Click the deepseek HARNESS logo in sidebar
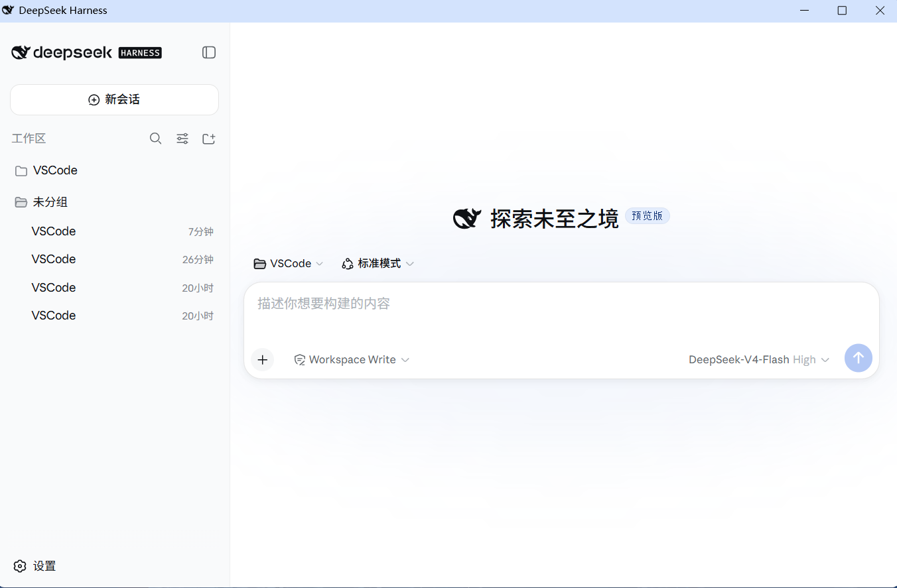The width and height of the screenshot is (897, 588). pyautogui.click(x=87, y=53)
